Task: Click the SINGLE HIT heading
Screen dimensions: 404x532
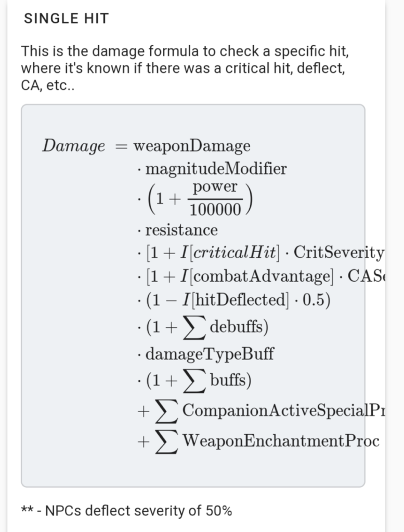Action: pyautogui.click(x=67, y=19)
